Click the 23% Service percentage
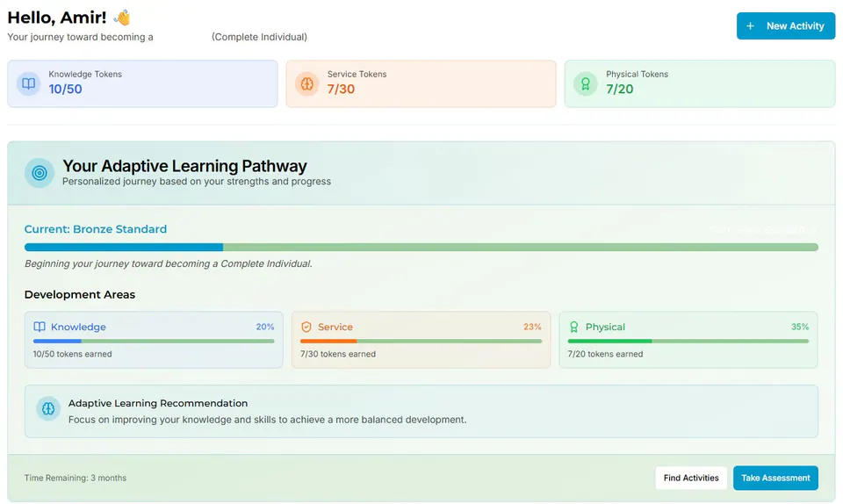This screenshot has height=504, width=843. tap(532, 327)
